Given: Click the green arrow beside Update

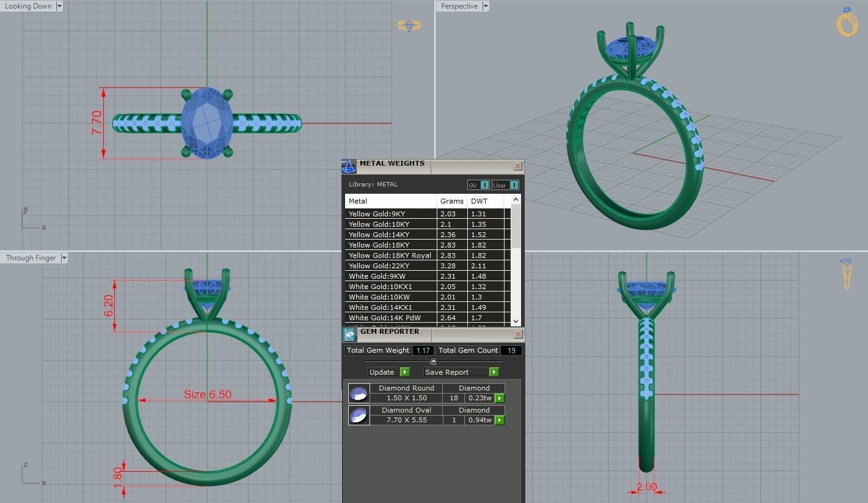Looking at the screenshot, I should 404,372.
